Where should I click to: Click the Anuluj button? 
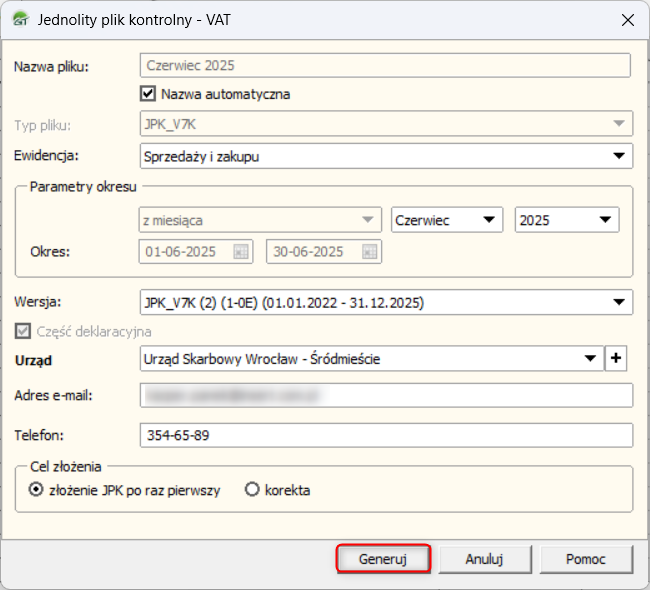click(x=484, y=559)
